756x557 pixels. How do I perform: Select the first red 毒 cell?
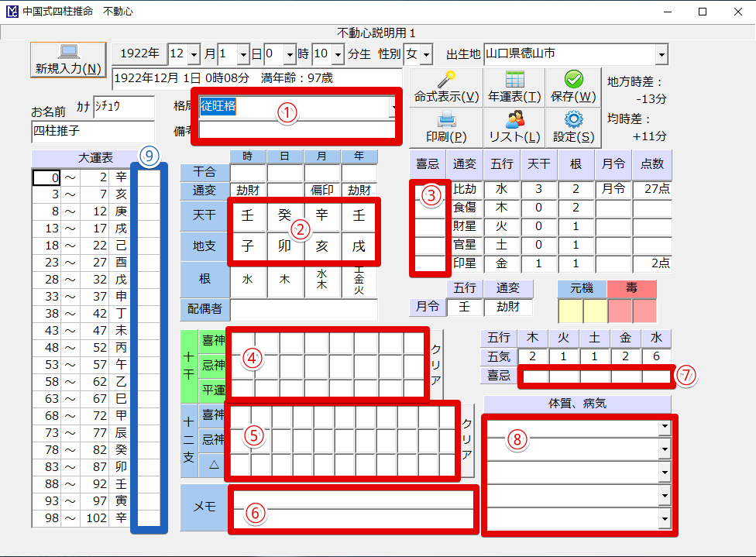point(620,311)
